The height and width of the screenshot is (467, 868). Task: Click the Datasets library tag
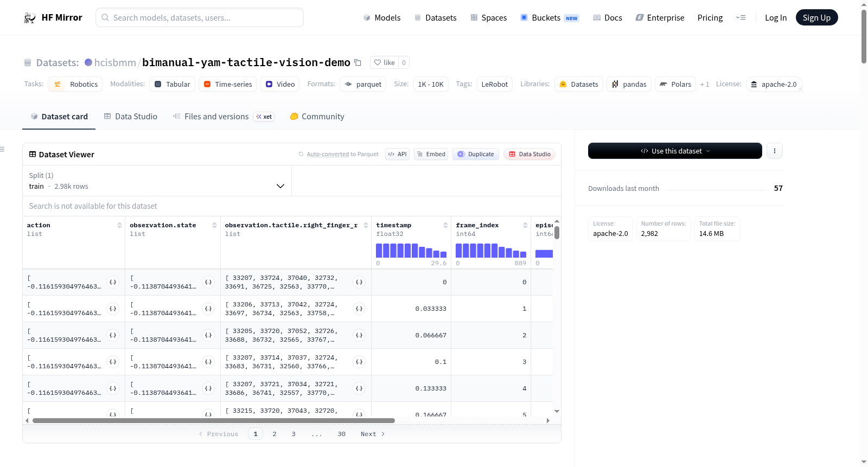click(579, 84)
